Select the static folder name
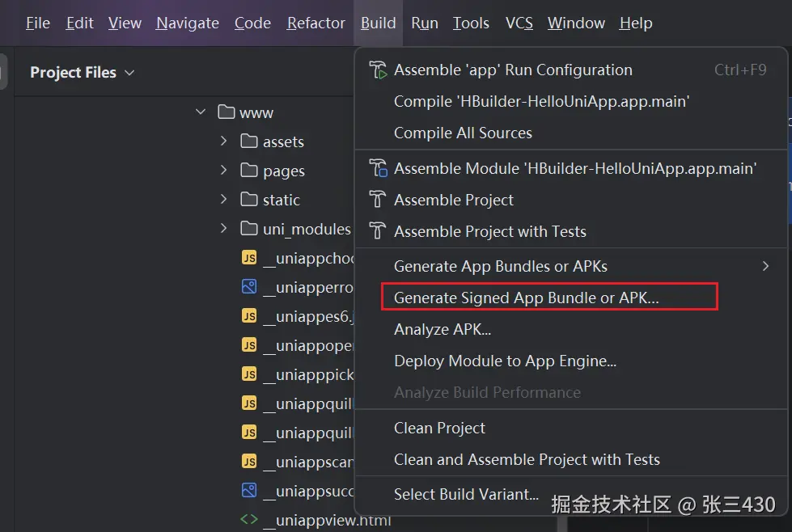Screen dimensions: 792x532 coord(282,200)
